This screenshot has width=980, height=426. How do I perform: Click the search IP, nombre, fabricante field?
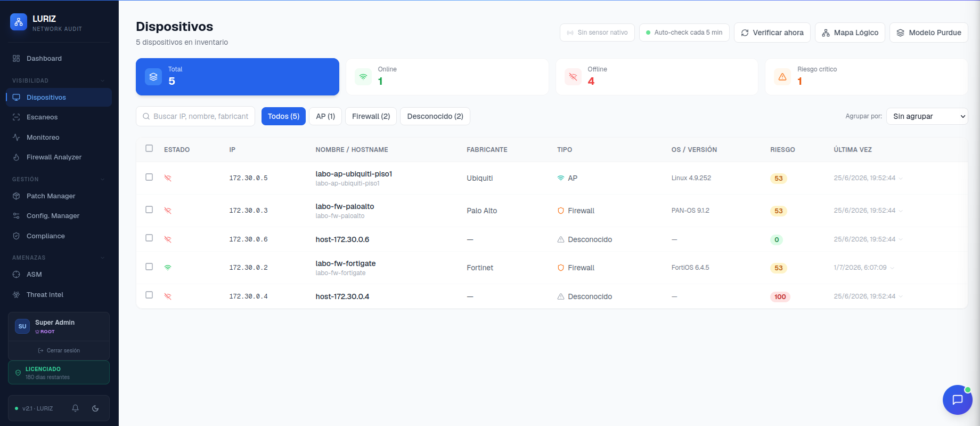(x=195, y=116)
